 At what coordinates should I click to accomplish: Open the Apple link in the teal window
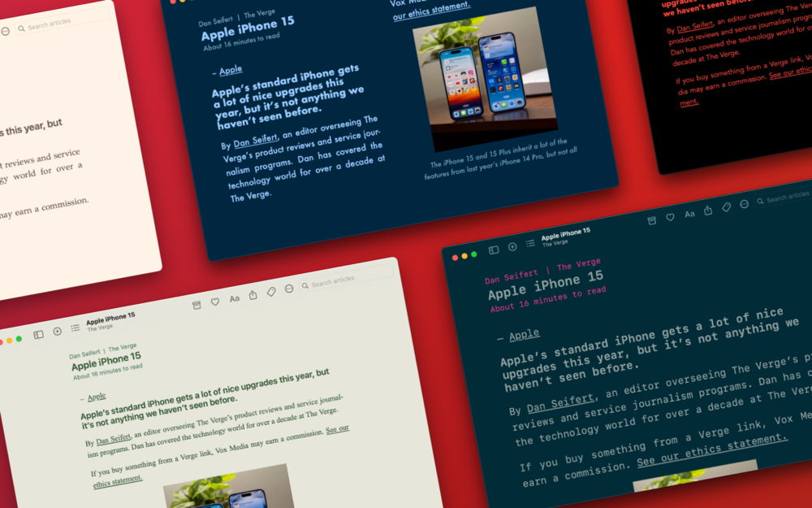pyautogui.click(x=524, y=334)
